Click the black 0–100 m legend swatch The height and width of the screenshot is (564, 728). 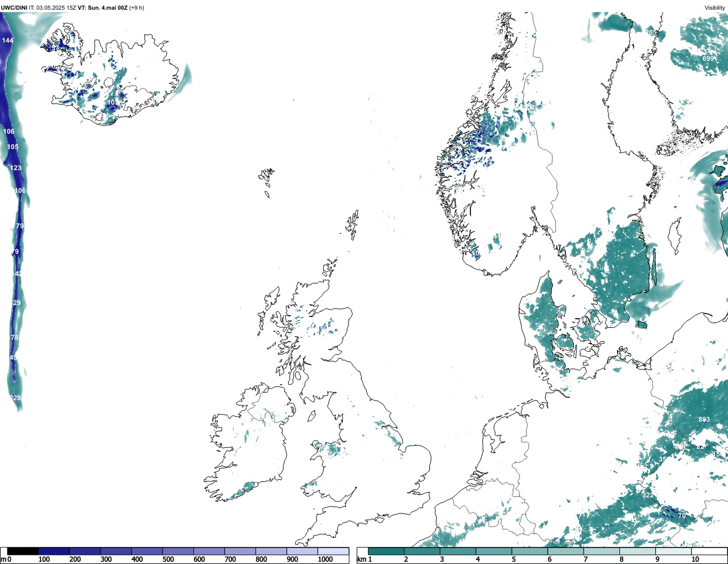click(23, 551)
